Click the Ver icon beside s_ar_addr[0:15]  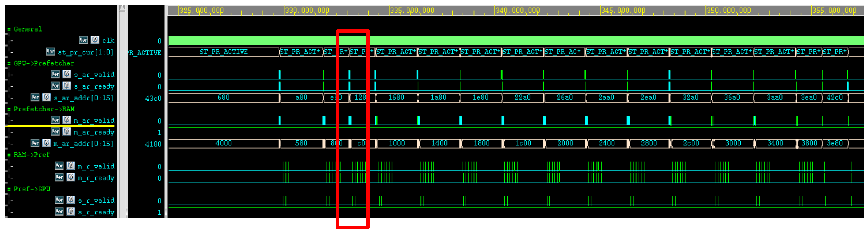tap(35, 98)
